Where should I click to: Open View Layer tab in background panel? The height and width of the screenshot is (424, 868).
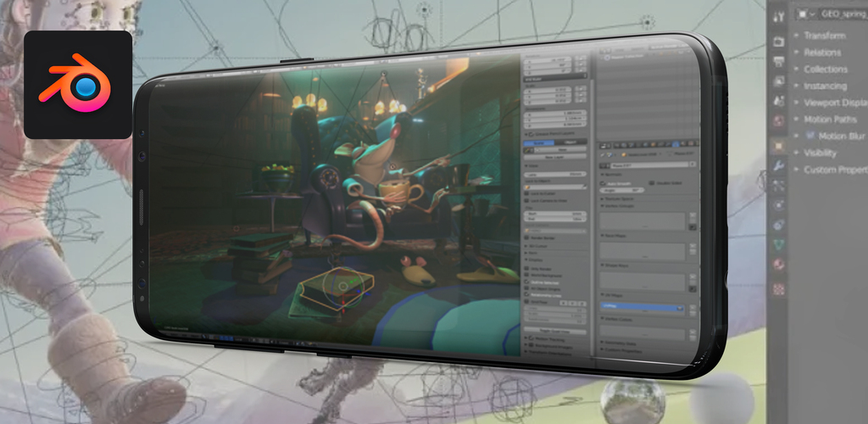[778, 81]
